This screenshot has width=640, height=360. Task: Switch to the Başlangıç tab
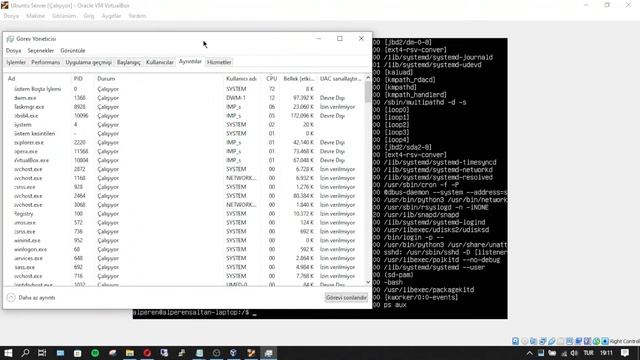coord(129,62)
